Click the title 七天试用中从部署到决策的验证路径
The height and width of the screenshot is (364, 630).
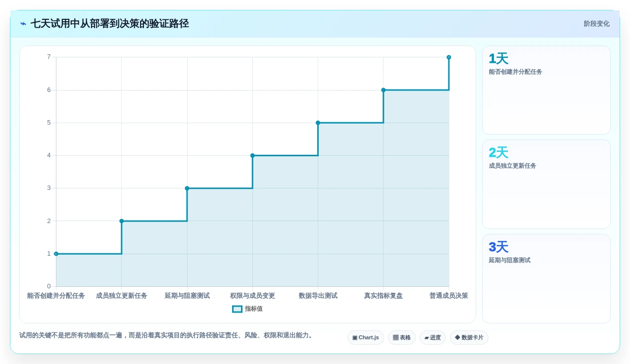coord(110,24)
